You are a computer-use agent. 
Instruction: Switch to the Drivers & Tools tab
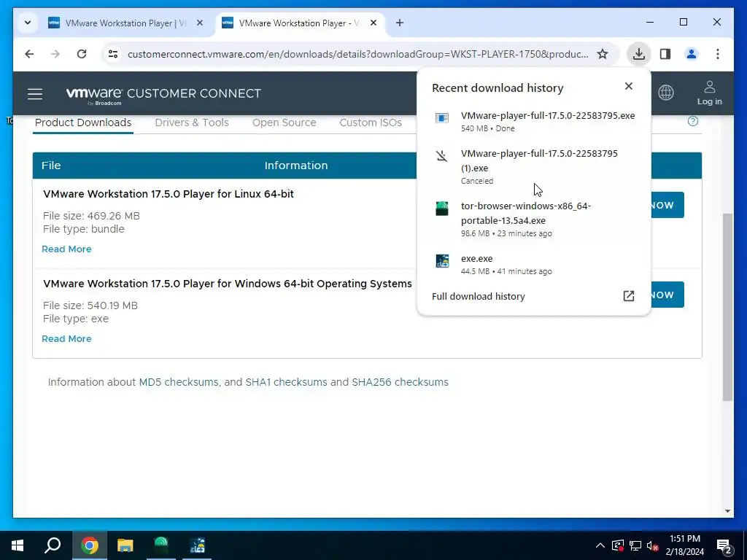(x=192, y=122)
